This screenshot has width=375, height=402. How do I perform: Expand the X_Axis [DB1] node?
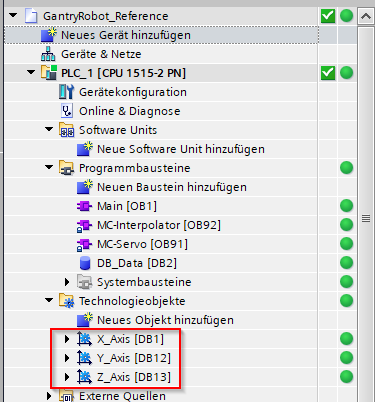67,339
